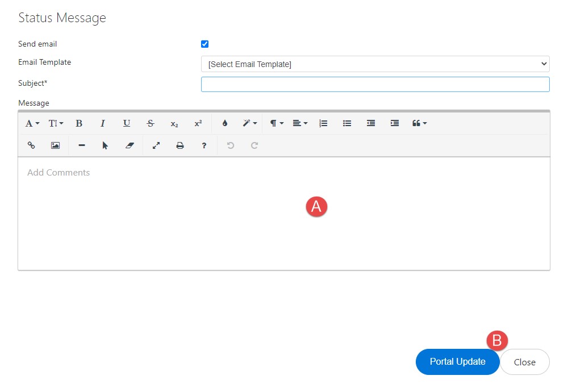Open the paragraph format dropdown
Screen dimensions: 568x392
[277, 123]
